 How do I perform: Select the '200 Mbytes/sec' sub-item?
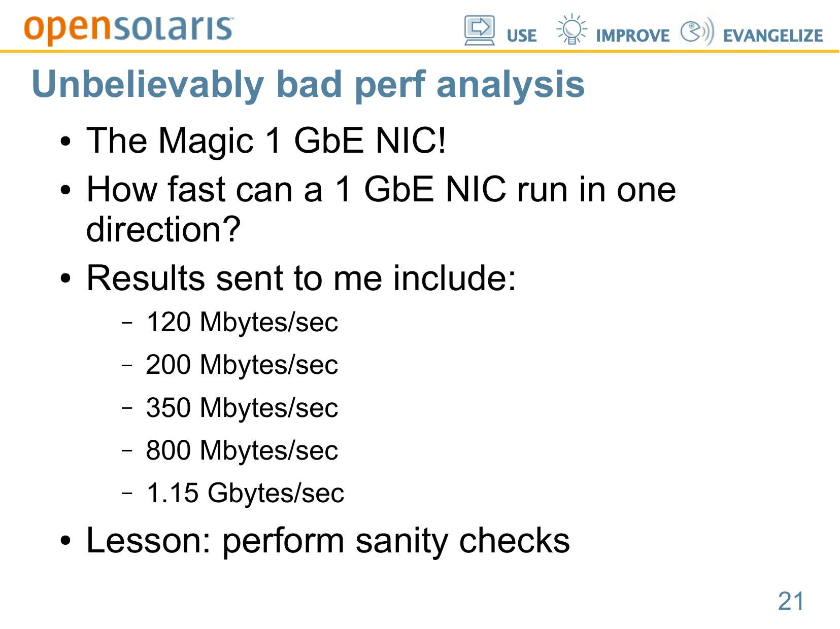(x=242, y=365)
